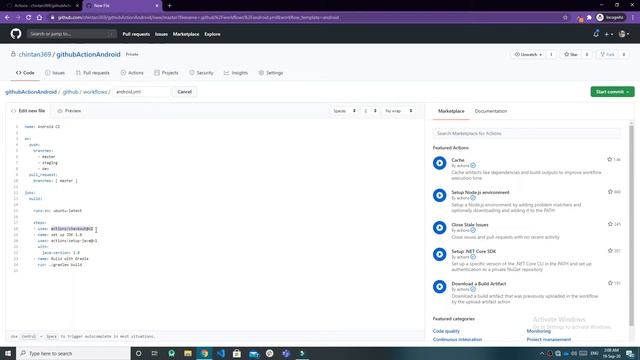Open Visual Studio Code from the taskbar
Viewport: 640px width, 360px height.
click(221, 353)
